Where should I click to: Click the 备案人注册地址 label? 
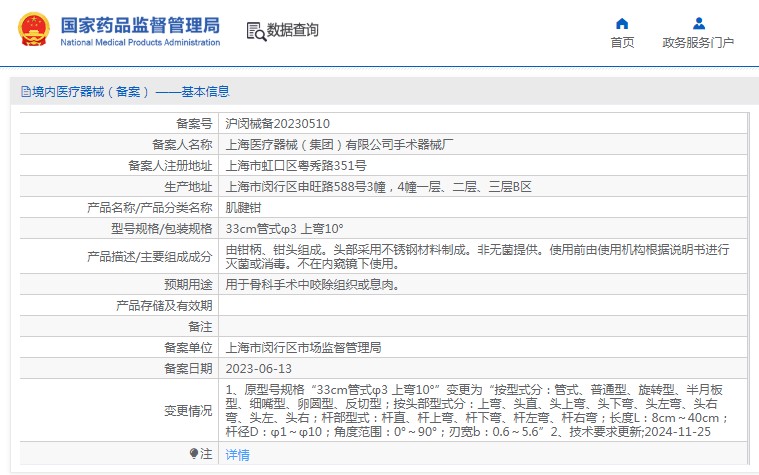[170, 166]
